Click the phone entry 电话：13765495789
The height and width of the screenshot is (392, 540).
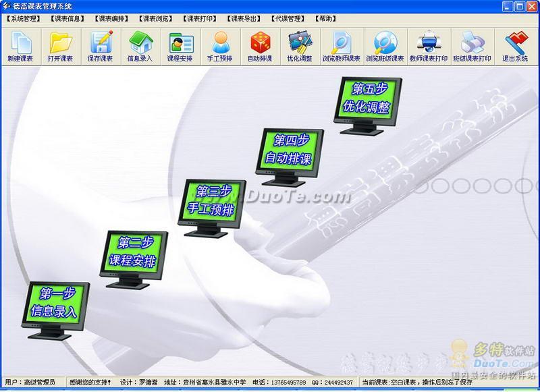coord(279,382)
